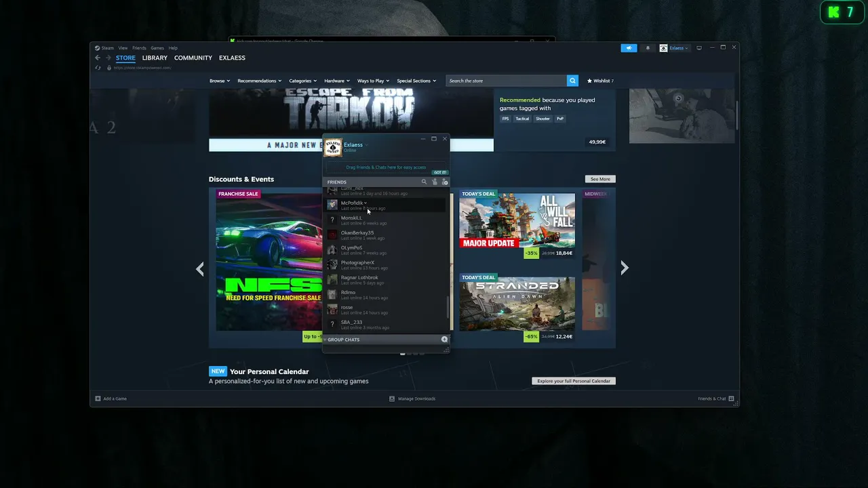Click the next carousel arrow in Discounts & Events

click(625, 268)
